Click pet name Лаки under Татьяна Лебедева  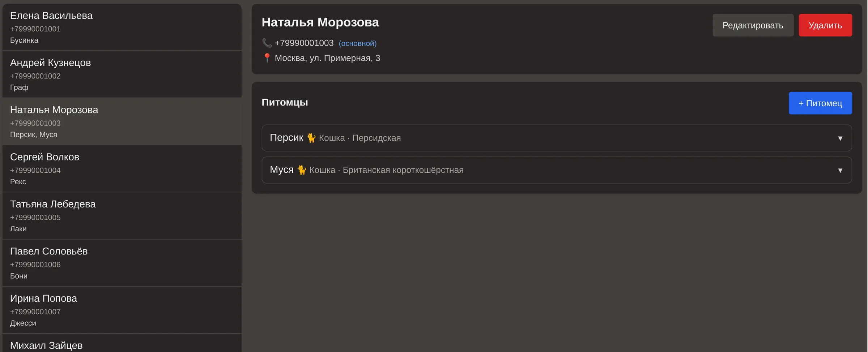18,229
